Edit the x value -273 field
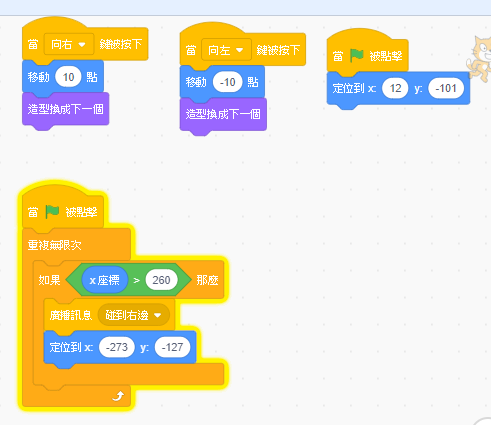491x425 pixels. [x=117, y=347]
